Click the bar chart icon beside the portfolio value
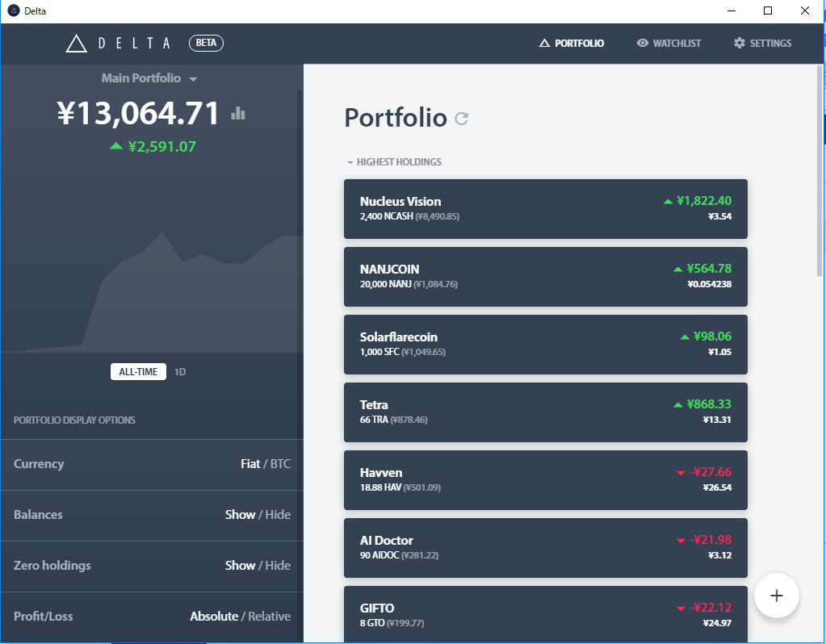 237,113
